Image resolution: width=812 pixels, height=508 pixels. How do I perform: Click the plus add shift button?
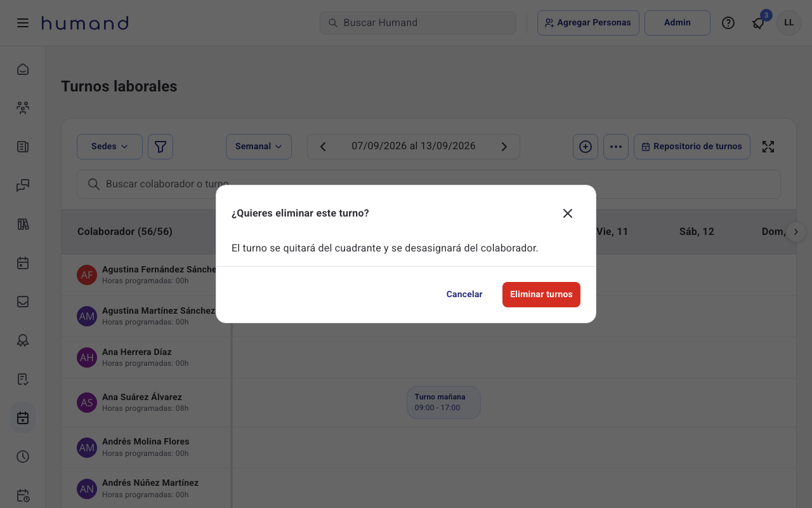click(x=586, y=147)
